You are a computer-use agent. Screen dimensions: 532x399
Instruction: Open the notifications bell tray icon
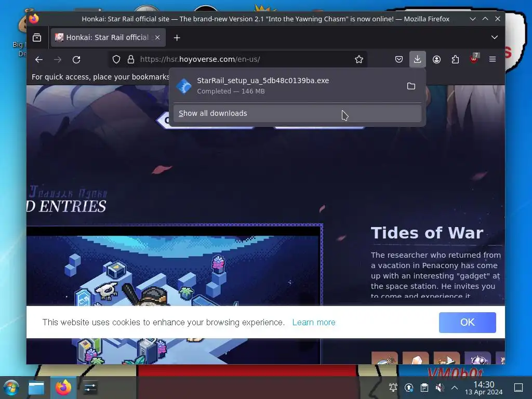pyautogui.click(x=393, y=388)
